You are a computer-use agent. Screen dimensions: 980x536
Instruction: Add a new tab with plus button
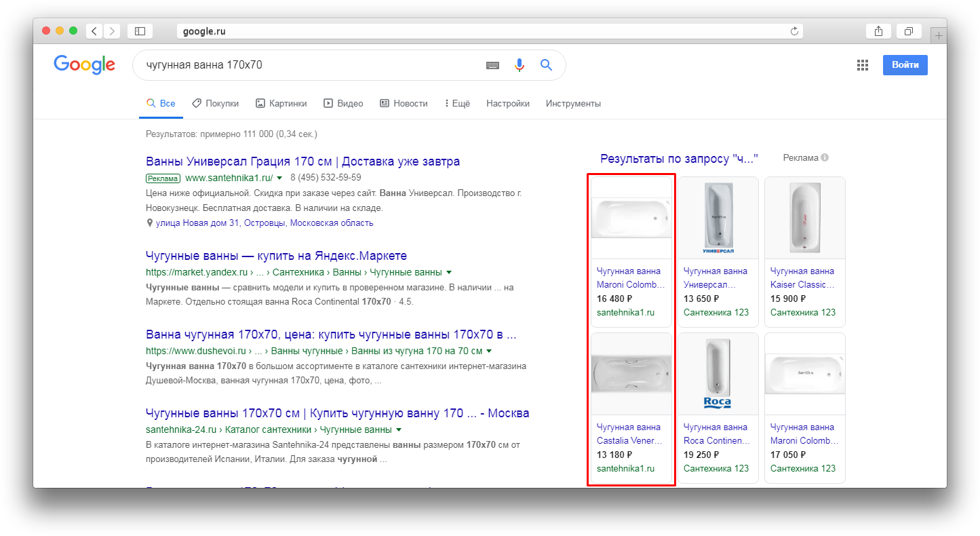click(939, 35)
